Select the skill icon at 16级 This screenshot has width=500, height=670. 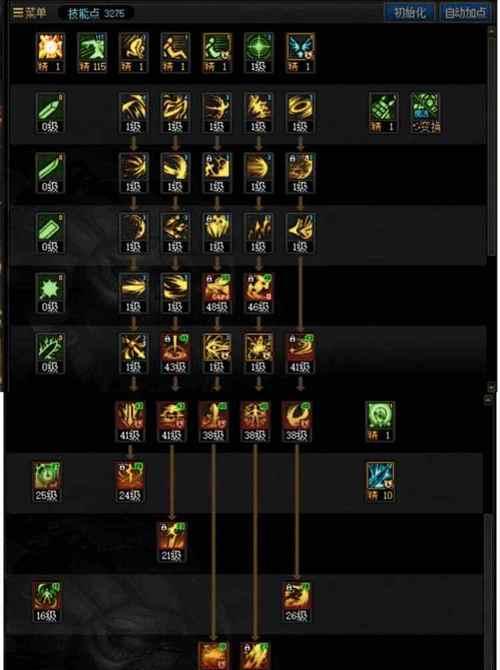click(x=47, y=602)
